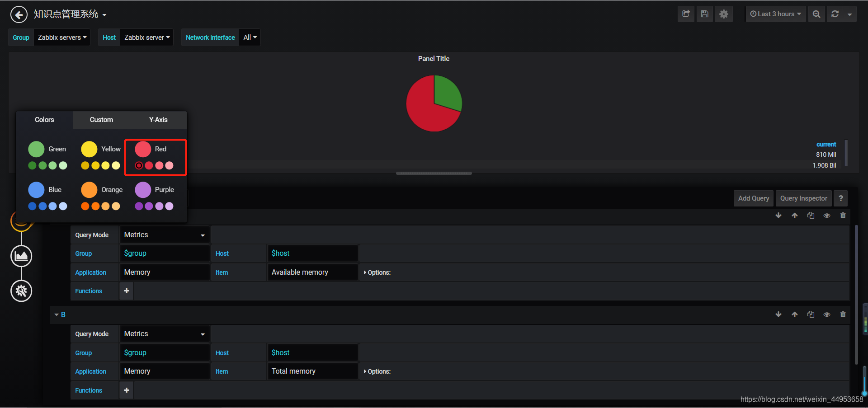This screenshot has height=408, width=868.
Task: Select the darkest red shade swatch
Action: tap(139, 165)
